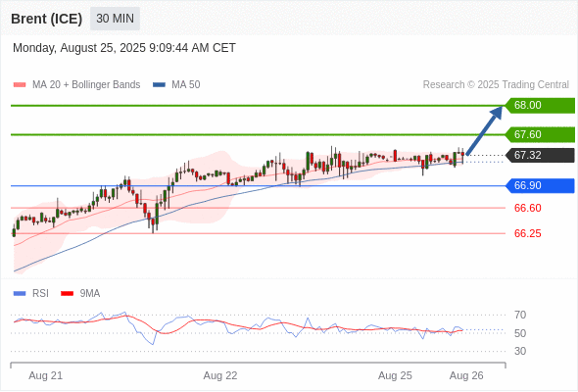Click the red MA 20 legend swatch
The height and width of the screenshot is (392, 578).
20,85
